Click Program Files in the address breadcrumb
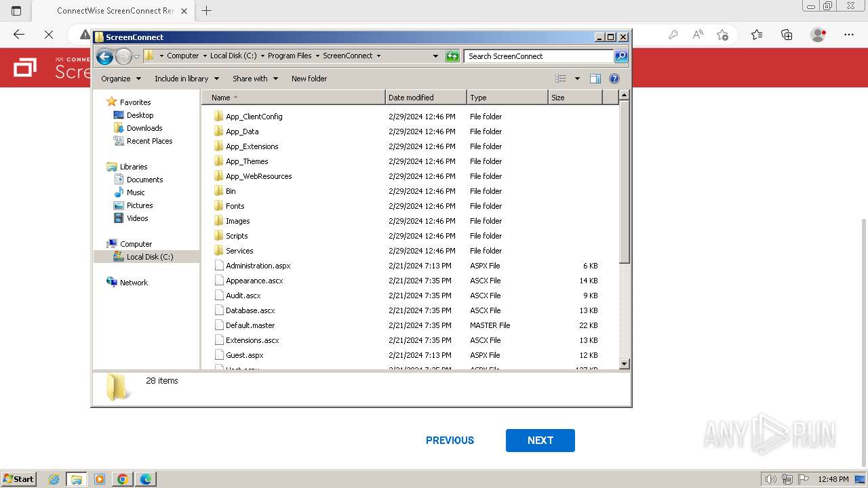868x488 pixels. click(x=290, y=56)
